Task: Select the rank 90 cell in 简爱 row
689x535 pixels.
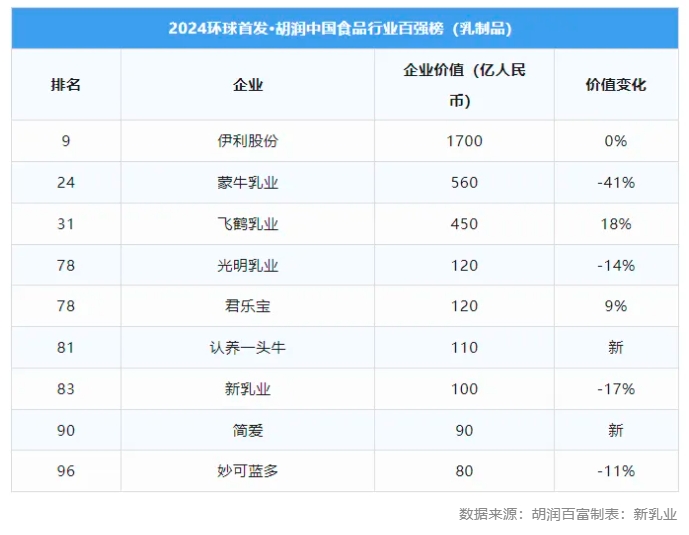Action: pos(66,430)
